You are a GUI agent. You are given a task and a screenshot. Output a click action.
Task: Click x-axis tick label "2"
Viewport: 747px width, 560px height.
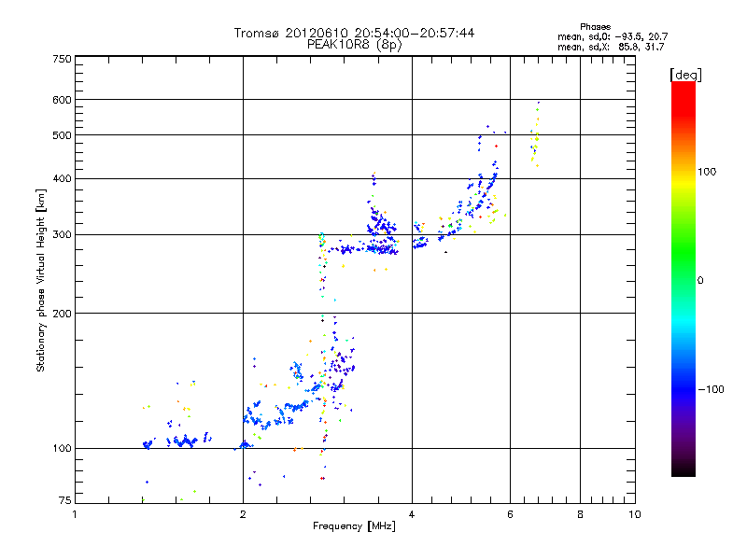(243, 515)
